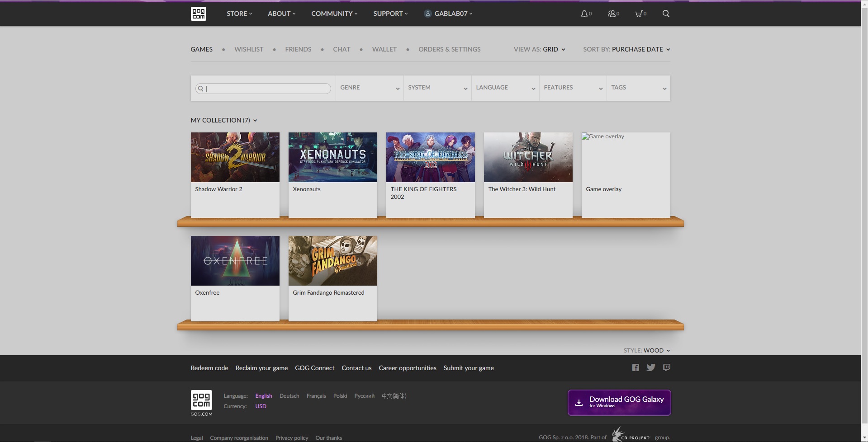Open the FEATURES filter dropdown
Image resolution: width=868 pixels, height=442 pixels.
click(x=573, y=88)
